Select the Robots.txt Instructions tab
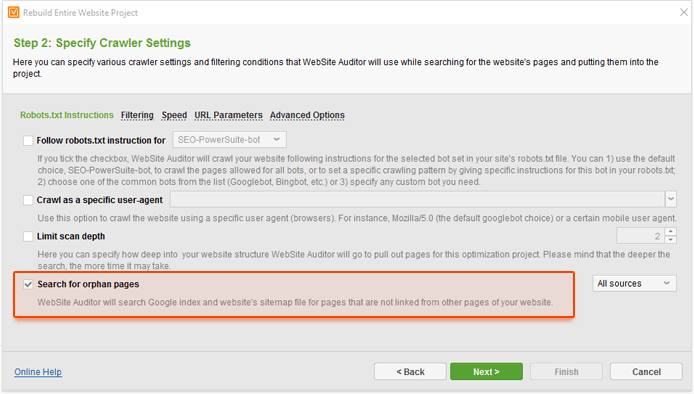The height and width of the screenshot is (394, 694). [67, 115]
